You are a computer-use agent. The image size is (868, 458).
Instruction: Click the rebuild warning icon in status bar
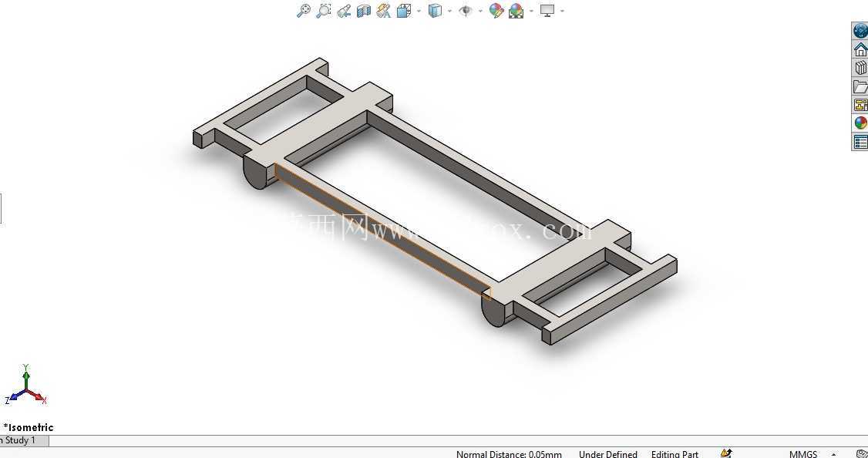[727, 453]
